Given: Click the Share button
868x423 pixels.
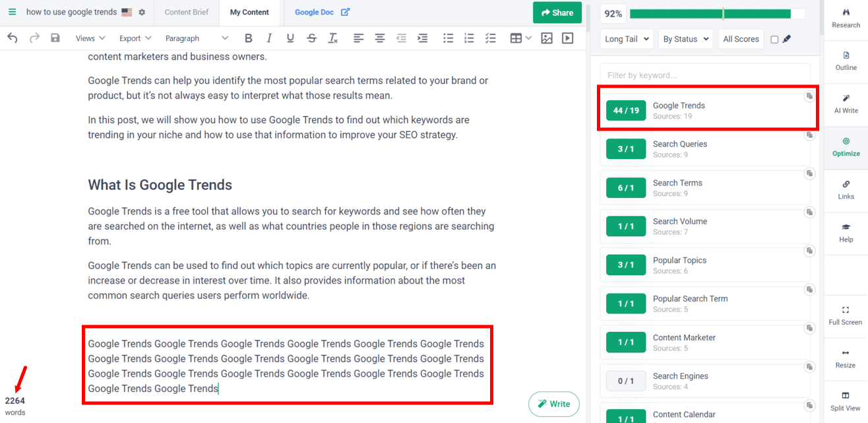Looking at the screenshot, I should coord(557,13).
